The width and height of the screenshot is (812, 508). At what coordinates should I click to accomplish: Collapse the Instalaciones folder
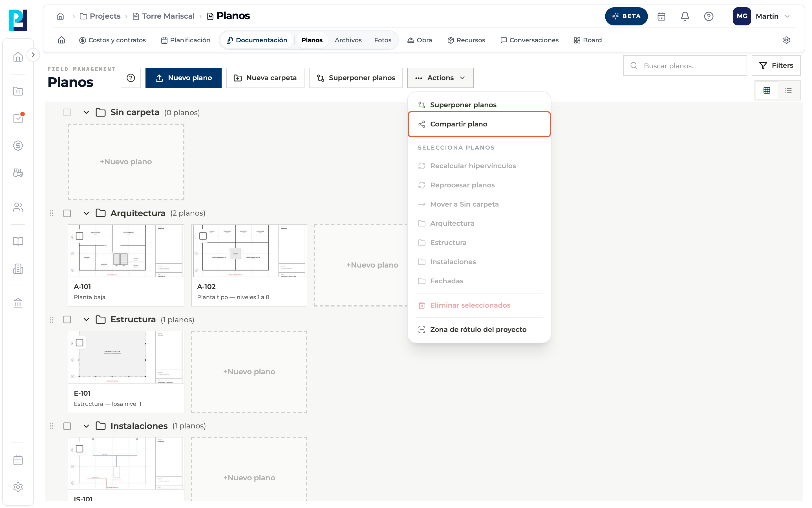click(x=86, y=426)
